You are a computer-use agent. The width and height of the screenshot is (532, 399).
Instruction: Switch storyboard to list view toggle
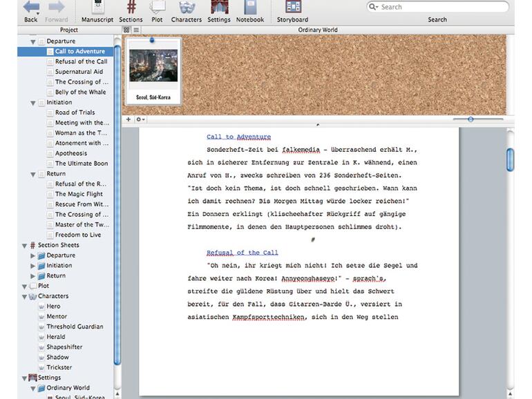coord(136,30)
